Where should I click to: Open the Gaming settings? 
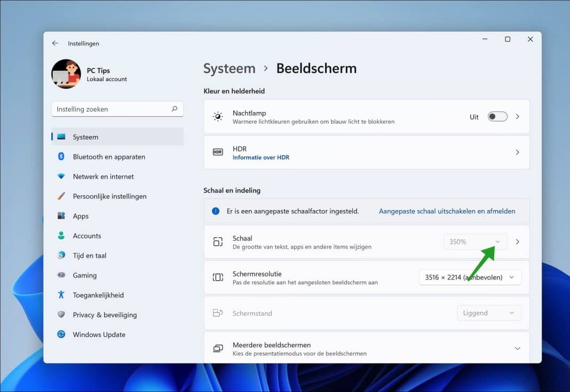[x=84, y=275]
